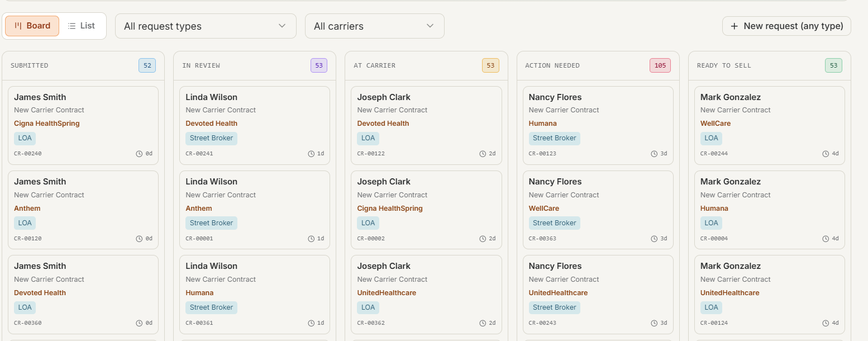
Task: Click clock icon on card CR-00363
Action: 654,239
